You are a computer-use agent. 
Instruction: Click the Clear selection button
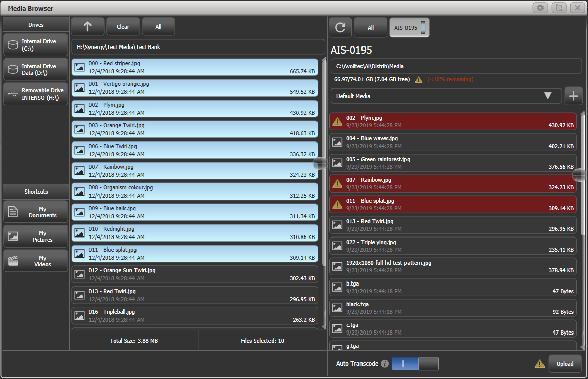(123, 27)
